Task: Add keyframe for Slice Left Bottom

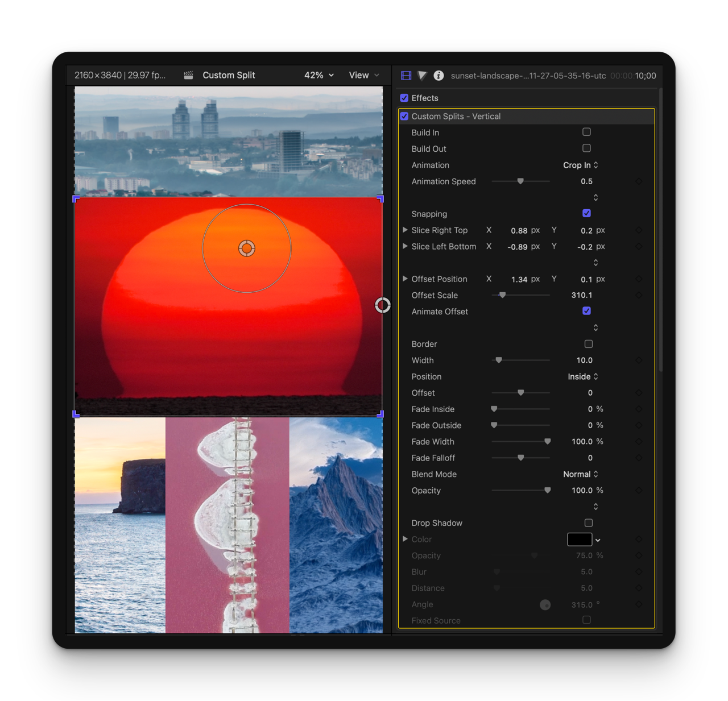Action: tap(639, 247)
